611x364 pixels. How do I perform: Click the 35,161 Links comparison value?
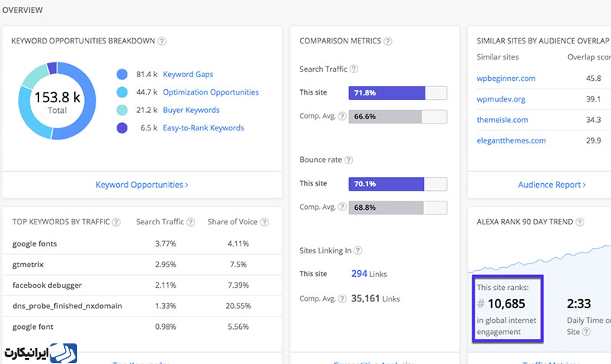tap(375, 298)
